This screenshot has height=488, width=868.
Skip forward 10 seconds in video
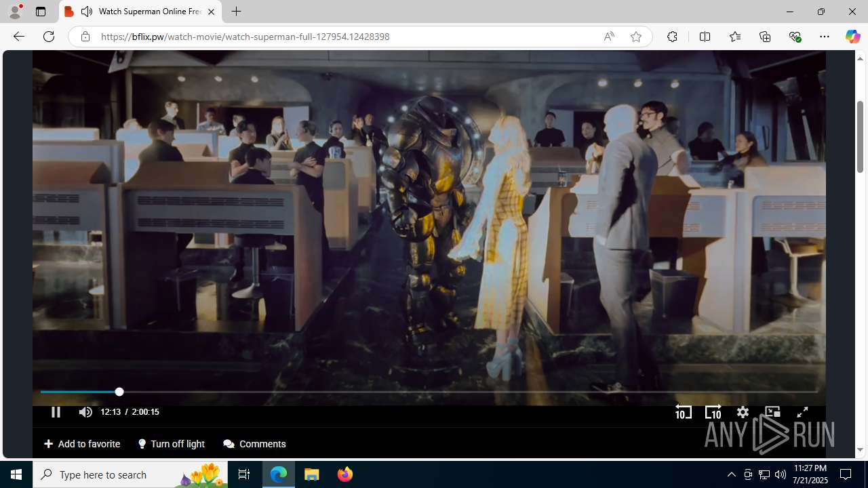(713, 412)
